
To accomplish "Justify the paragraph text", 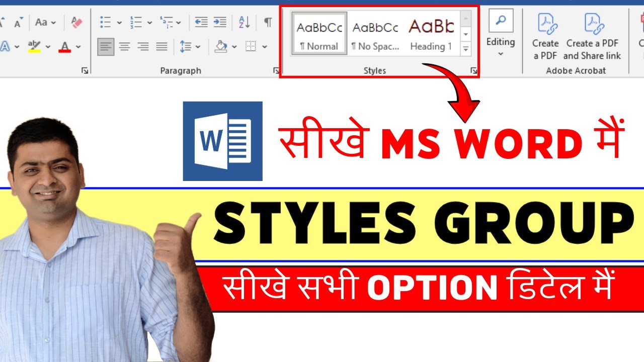I will (x=162, y=47).
